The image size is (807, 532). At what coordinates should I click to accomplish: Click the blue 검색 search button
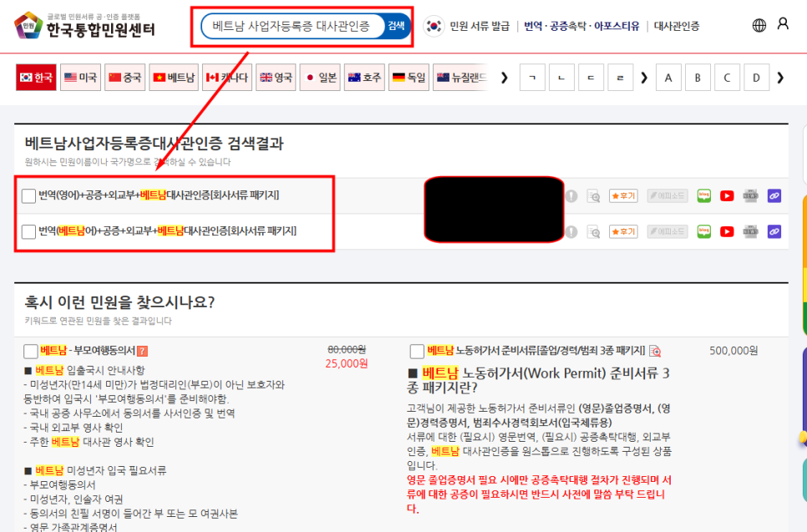pyautogui.click(x=396, y=26)
